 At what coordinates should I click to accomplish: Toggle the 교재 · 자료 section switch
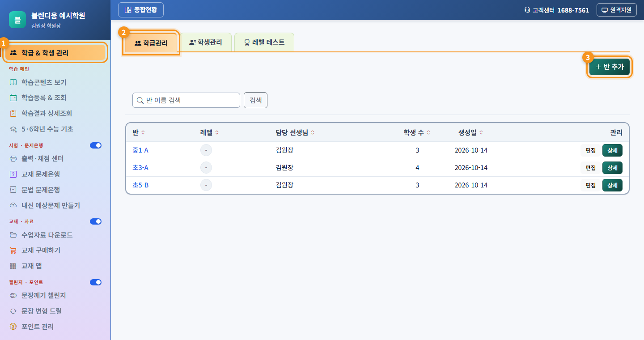coord(96,221)
